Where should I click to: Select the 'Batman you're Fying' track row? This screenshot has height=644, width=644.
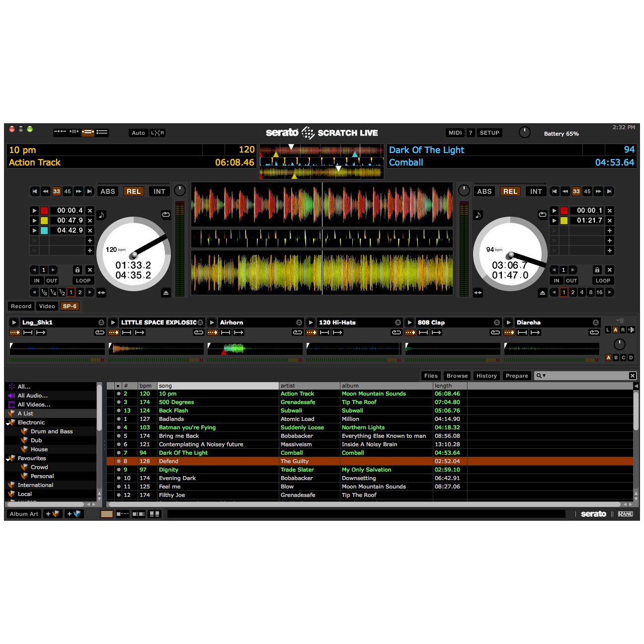coord(370,428)
